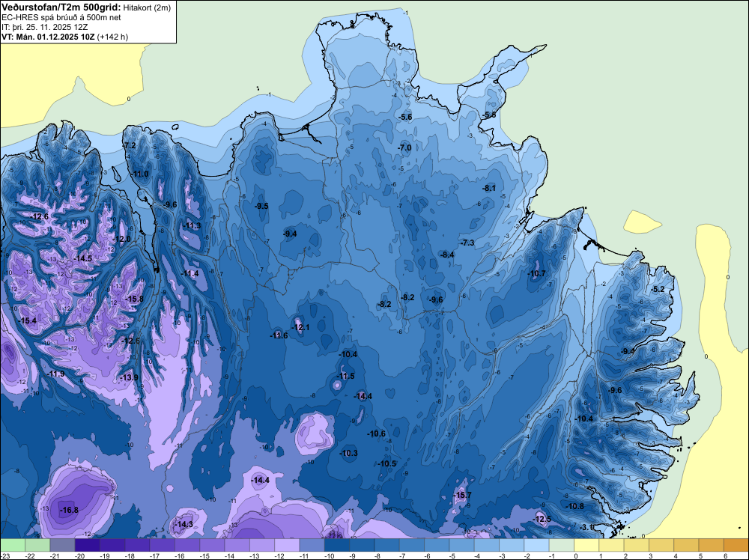The image size is (749, 560).
Task: Click the -12.1 temperature value
Action: pos(300,327)
